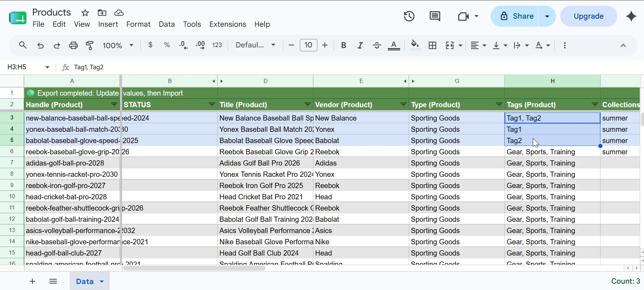This screenshot has height=290, width=644.
Task: Toggle filter on Handle (Product) column
Action: 114,105
